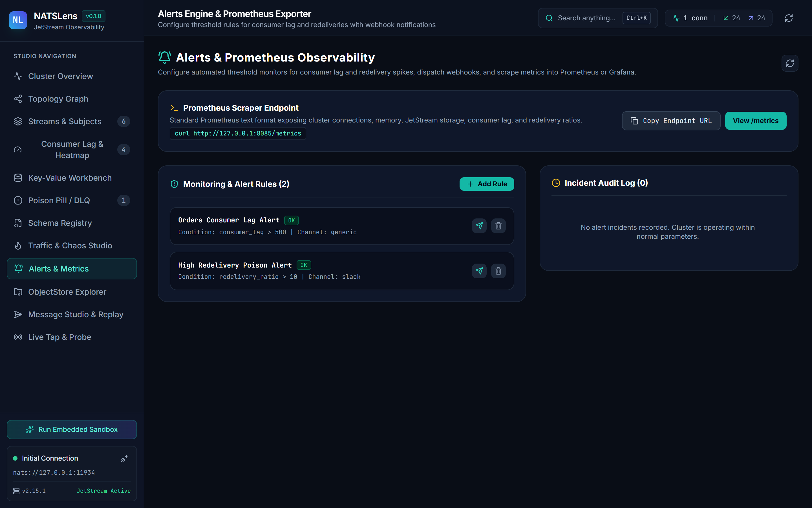
Task: Open Poison Pill / DLQ
Action: (x=72, y=200)
